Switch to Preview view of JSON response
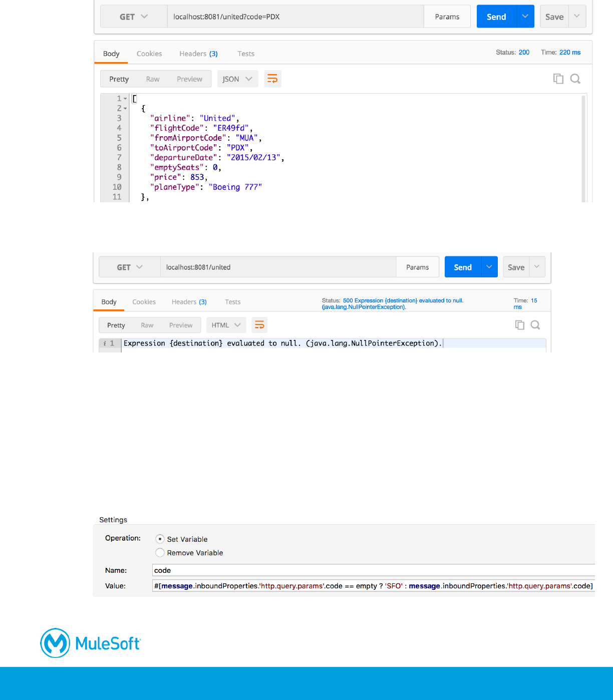 189,79
